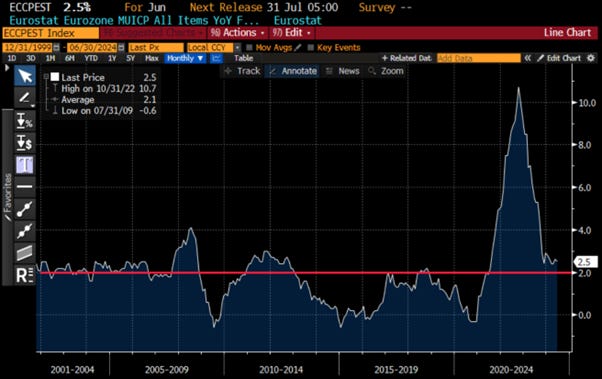
Task: Select the three-point line tool
Action: tap(25, 231)
